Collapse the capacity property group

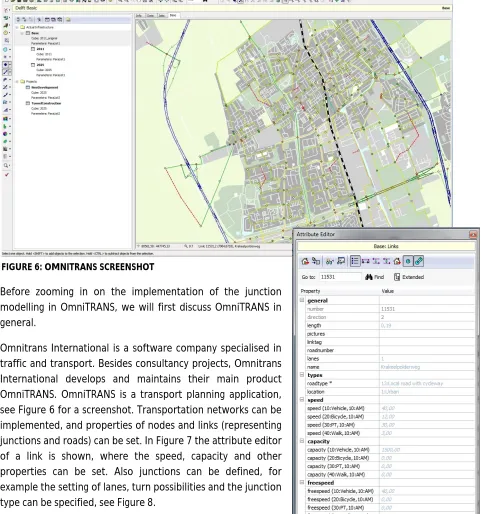(x=302, y=441)
